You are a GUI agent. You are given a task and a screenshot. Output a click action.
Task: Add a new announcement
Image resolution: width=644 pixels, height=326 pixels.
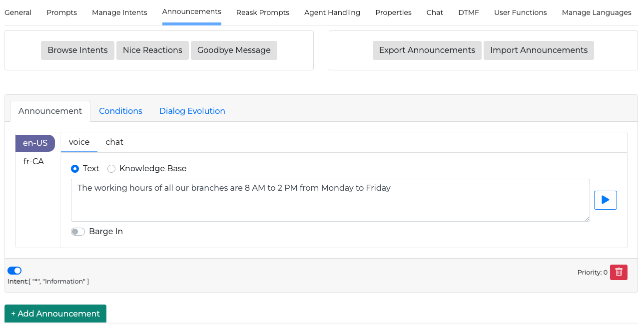pyautogui.click(x=55, y=314)
